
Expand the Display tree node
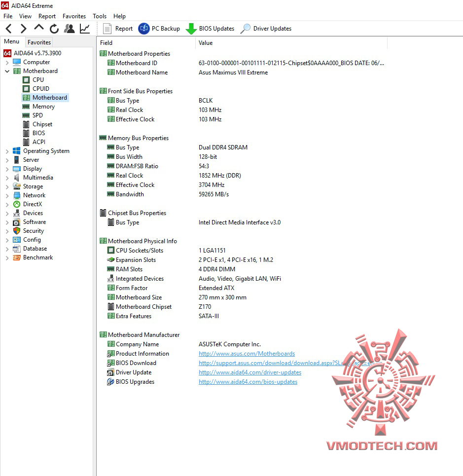pyautogui.click(x=7, y=169)
